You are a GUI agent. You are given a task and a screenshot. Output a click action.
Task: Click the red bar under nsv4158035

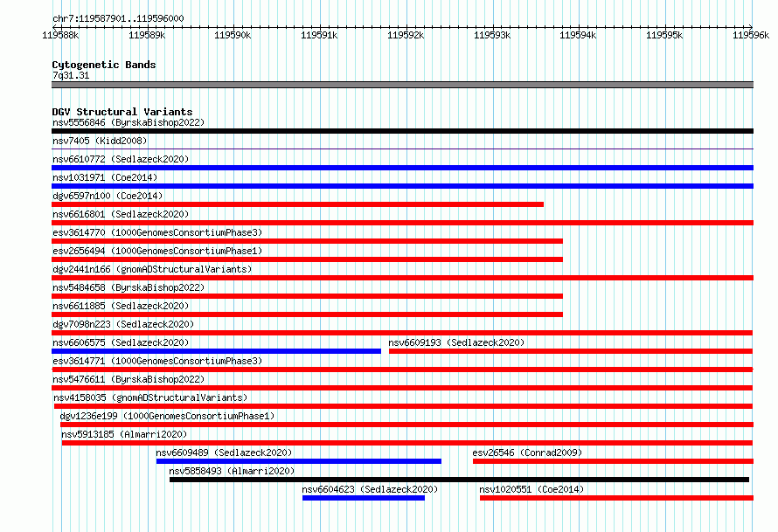point(403,406)
